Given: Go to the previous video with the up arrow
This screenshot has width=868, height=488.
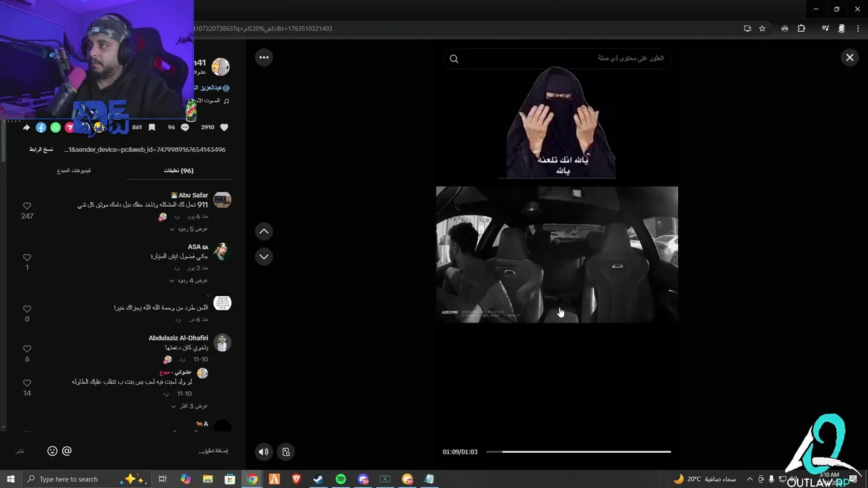Looking at the screenshot, I should 264,231.
